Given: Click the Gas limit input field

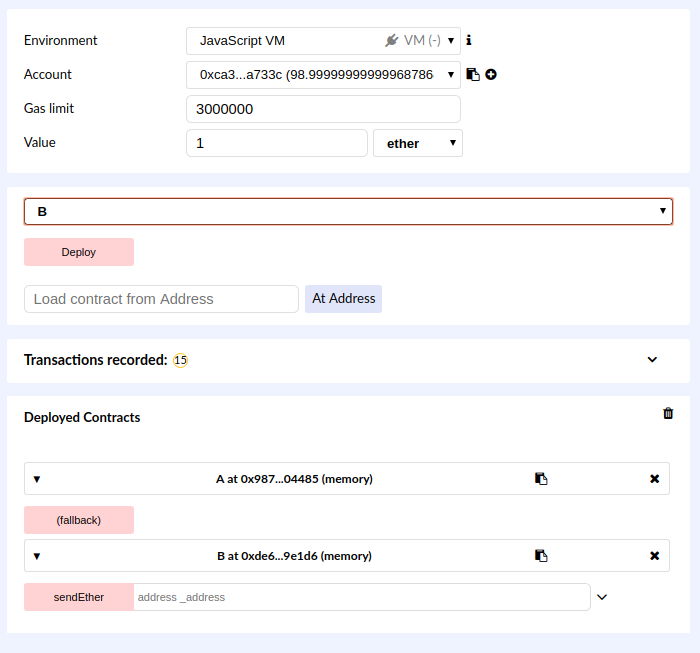Looking at the screenshot, I should point(323,109).
